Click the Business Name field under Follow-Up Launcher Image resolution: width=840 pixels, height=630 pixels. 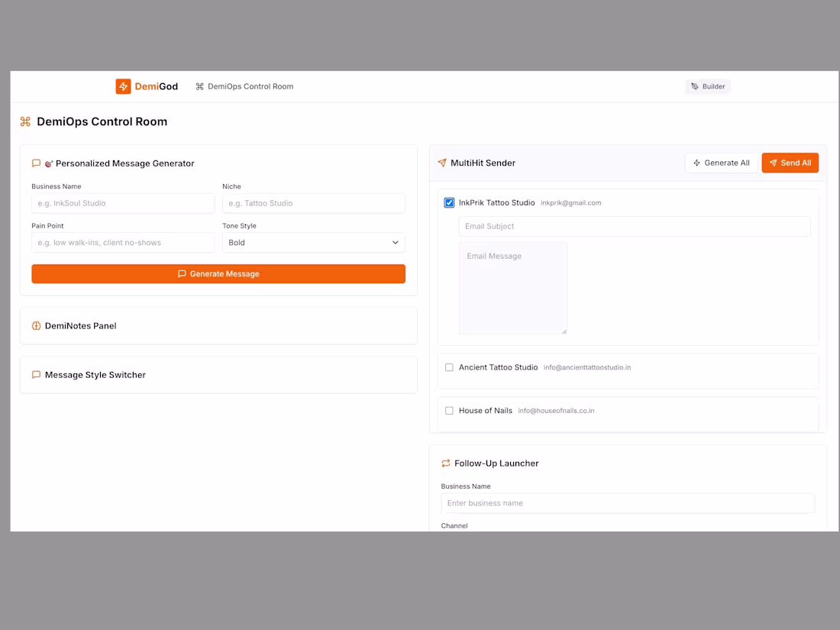628,503
